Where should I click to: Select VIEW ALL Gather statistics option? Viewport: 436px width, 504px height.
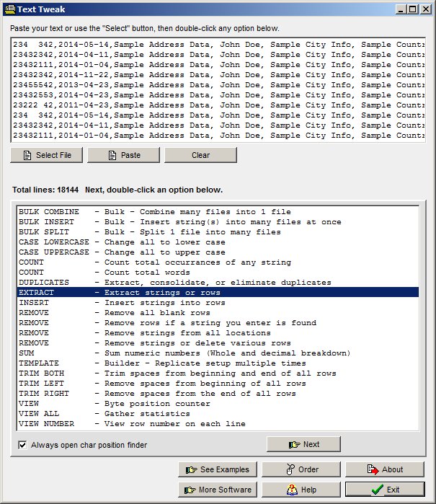(218, 414)
